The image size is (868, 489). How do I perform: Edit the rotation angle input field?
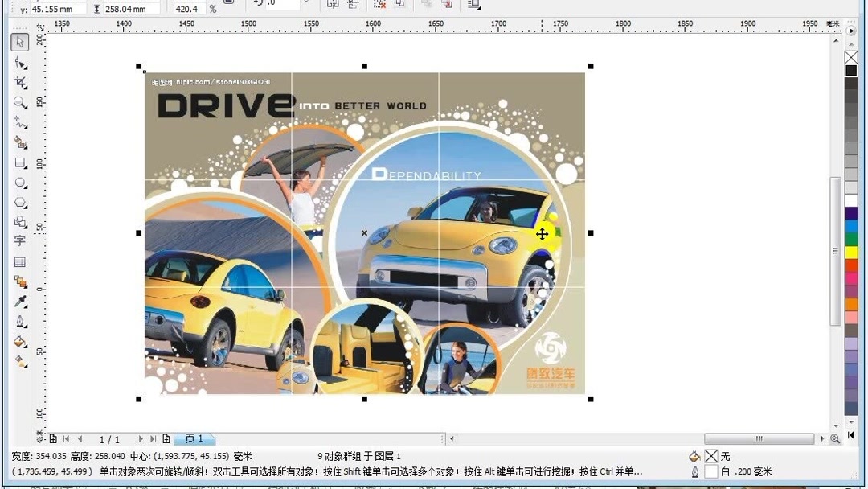tap(281, 4)
